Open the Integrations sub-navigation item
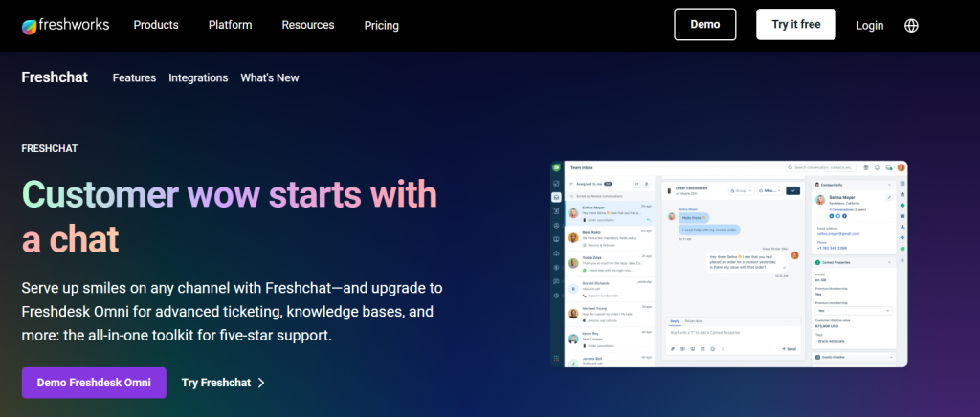The width and height of the screenshot is (980, 417). coord(198,78)
